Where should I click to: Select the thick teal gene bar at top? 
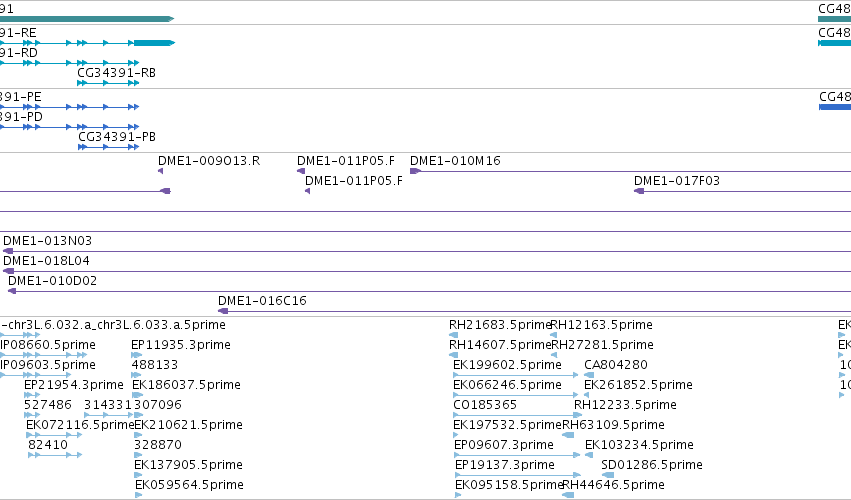click(x=87, y=19)
